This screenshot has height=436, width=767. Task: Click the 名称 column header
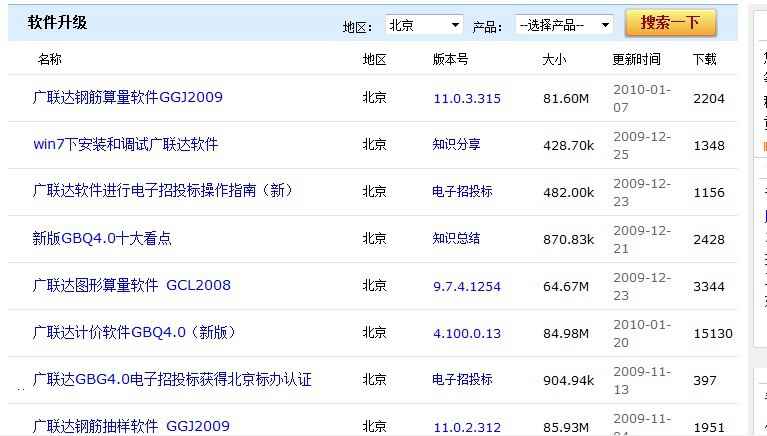50,59
